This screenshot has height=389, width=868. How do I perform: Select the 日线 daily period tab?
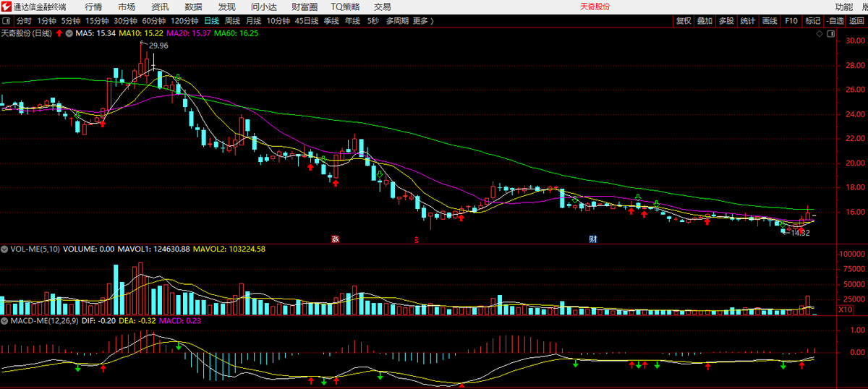pyautogui.click(x=212, y=21)
